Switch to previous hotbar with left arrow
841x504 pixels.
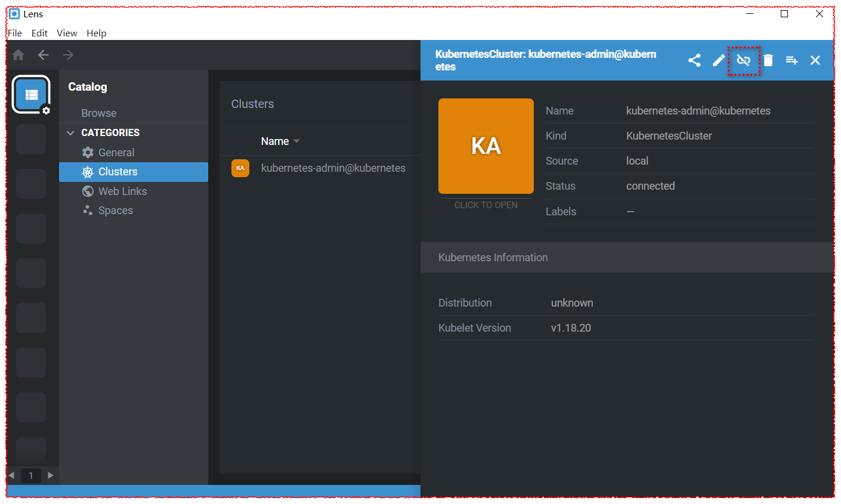tap(11, 475)
